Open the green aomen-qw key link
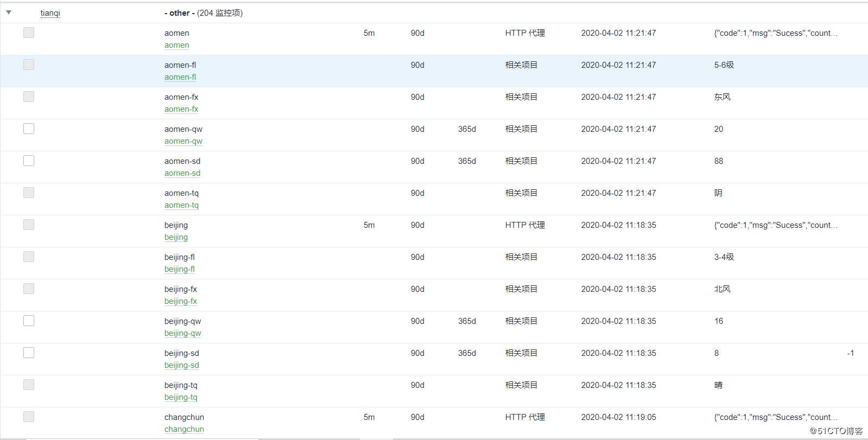This screenshot has width=868, height=440. [x=183, y=141]
